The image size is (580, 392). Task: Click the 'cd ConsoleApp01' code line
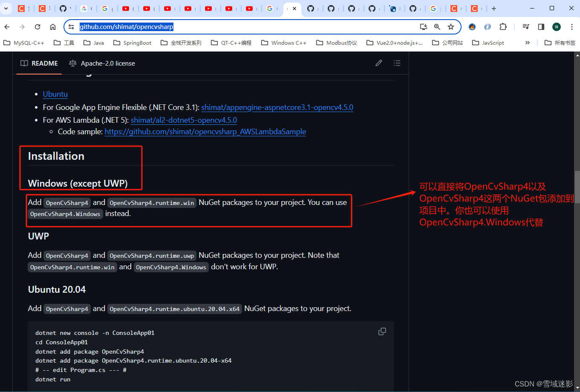tap(62, 342)
